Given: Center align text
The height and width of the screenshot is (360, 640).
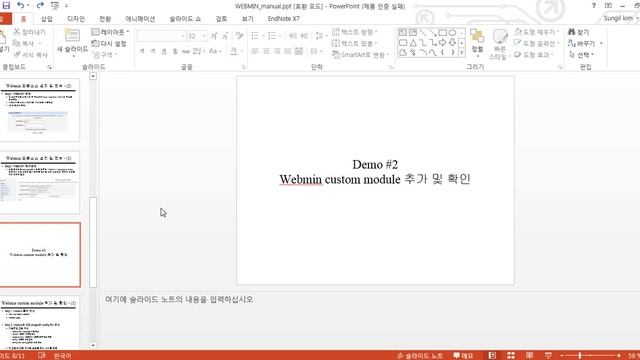Looking at the screenshot, I should 266,51.
